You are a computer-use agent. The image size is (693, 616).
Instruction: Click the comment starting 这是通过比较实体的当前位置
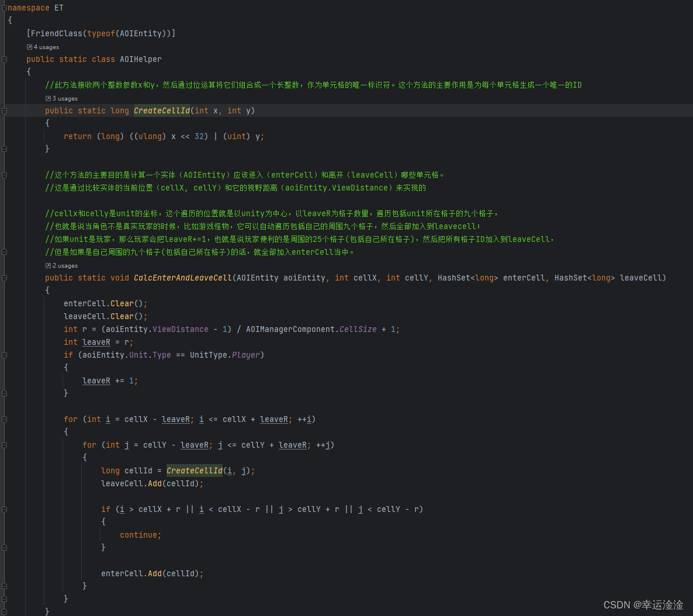click(x=235, y=188)
